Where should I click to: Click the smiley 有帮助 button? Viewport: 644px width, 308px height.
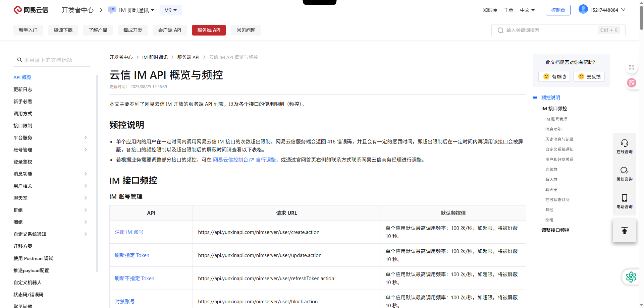tap(554, 76)
